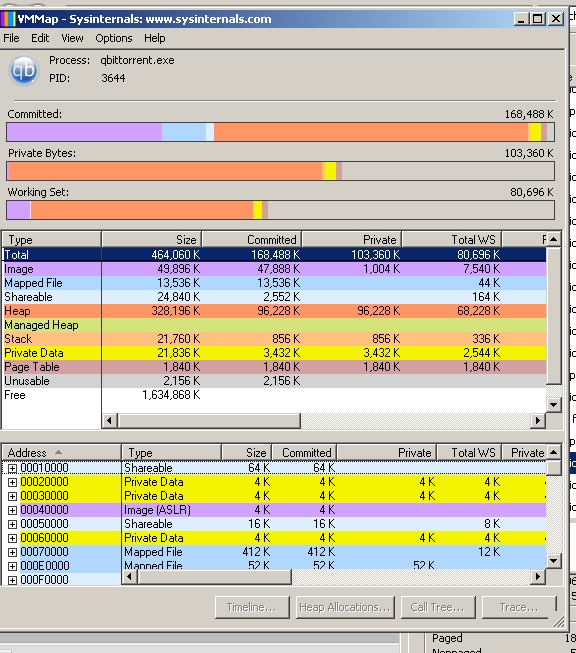The height and width of the screenshot is (653, 576).
Task: Expand address 00070000 row
Action: [x=12, y=553]
